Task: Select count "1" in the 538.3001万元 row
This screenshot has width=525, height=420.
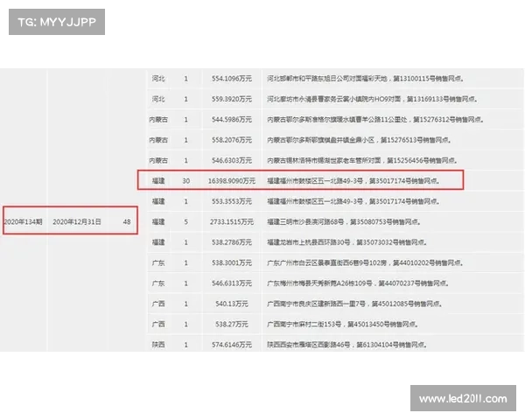Action: tap(186, 262)
